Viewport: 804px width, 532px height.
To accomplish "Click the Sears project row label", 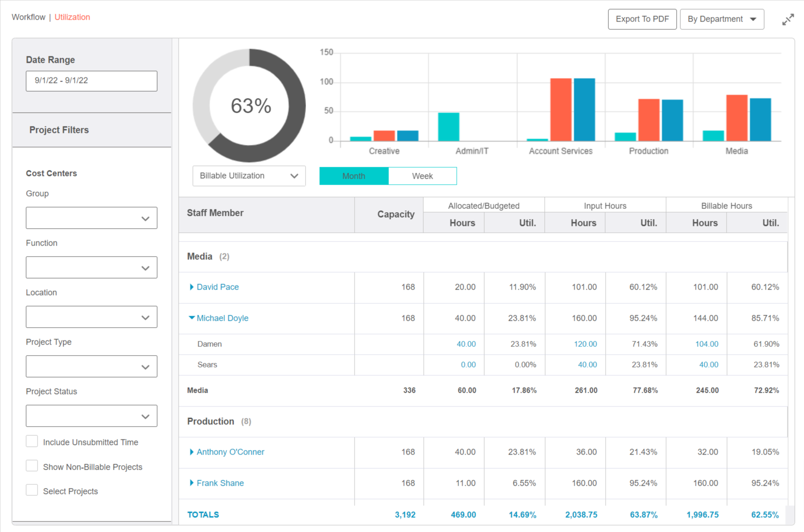I will 207,365.
